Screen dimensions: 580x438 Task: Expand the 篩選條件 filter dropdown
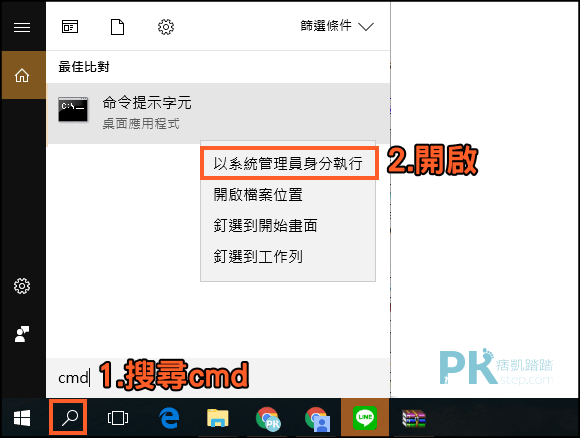(337, 26)
